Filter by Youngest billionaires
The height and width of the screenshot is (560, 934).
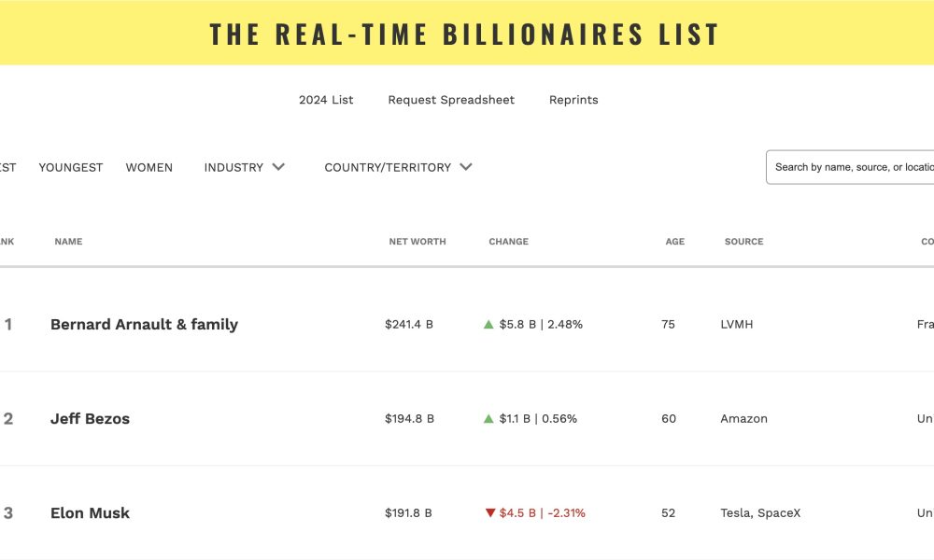71,168
